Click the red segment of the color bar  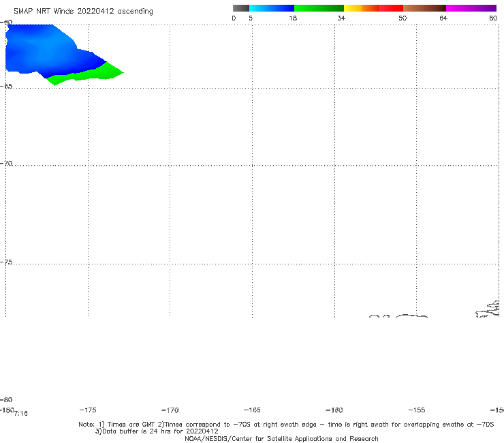pyautogui.click(x=391, y=8)
